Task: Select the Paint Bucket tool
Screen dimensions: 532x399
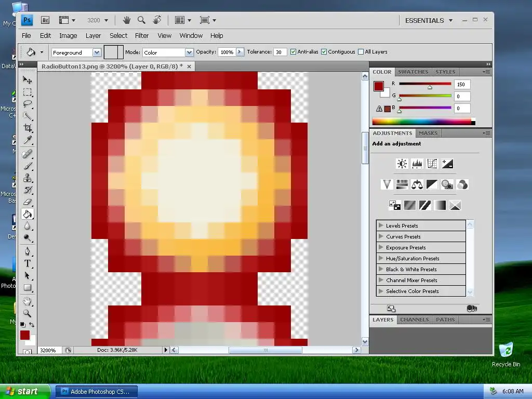Action: click(27, 214)
